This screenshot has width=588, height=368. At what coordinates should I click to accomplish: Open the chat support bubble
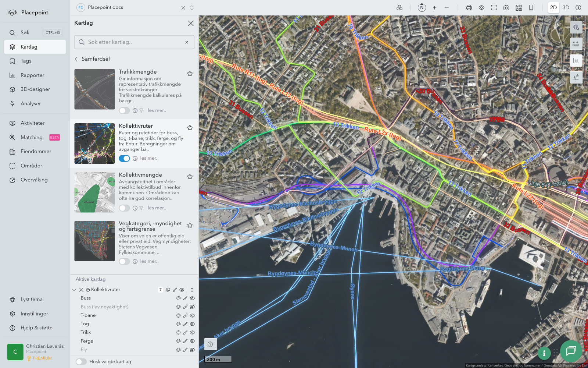click(x=571, y=351)
